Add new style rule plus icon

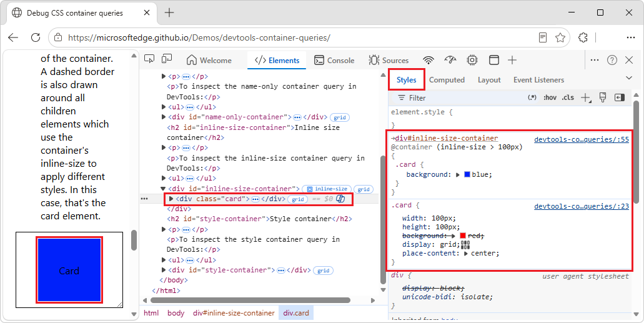coord(586,98)
